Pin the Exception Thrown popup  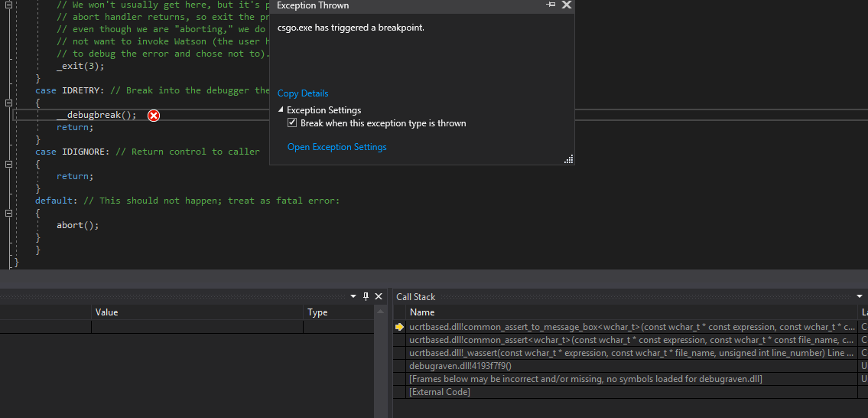[x=551, y=5]
